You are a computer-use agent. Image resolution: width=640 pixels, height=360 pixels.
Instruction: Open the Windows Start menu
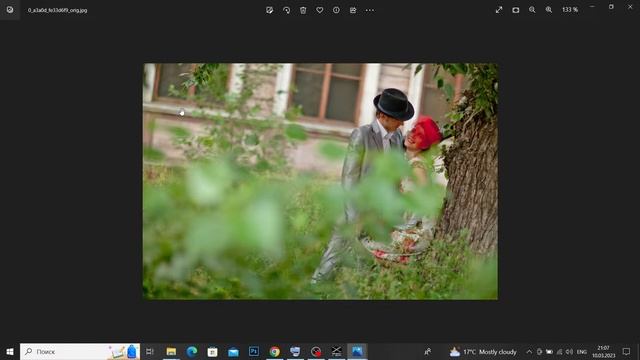click(10, 351)
